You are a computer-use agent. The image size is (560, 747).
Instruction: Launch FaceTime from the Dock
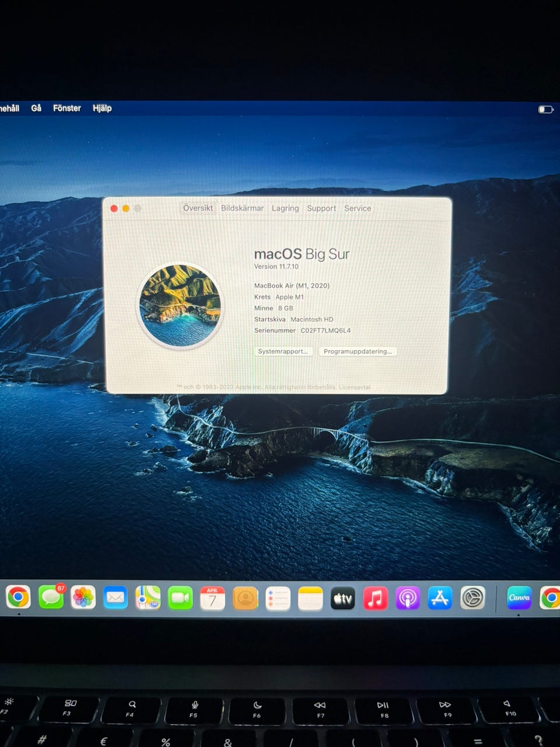point(180,598)
